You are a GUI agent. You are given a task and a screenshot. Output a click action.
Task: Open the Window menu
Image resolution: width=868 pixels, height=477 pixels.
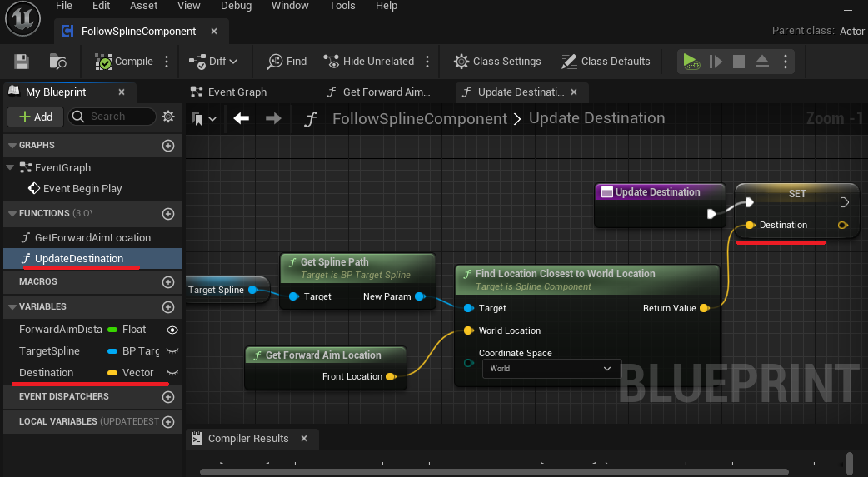pyautogui.click(x=290, y=6)
